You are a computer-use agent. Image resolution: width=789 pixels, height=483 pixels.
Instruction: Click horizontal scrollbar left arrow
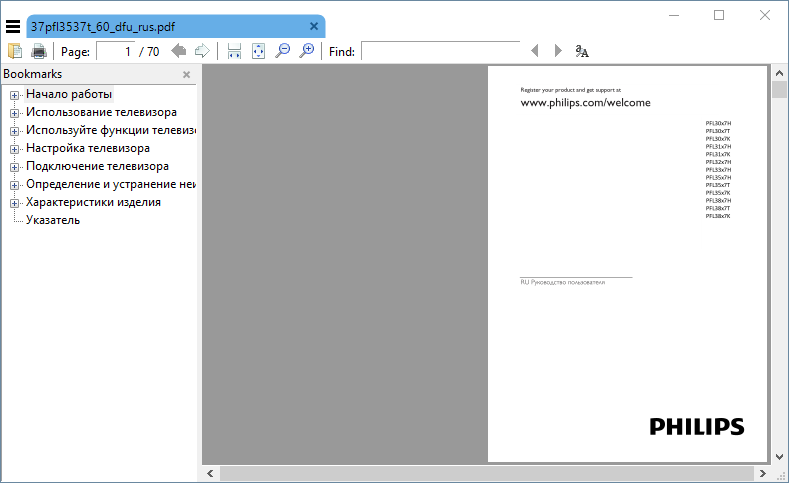tap(210, 473)
